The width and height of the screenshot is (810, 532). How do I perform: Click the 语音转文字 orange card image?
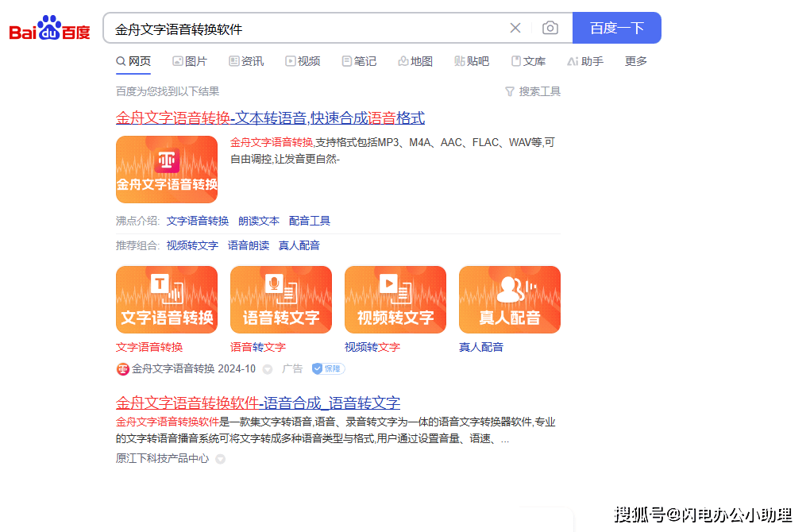coord(281,299)
